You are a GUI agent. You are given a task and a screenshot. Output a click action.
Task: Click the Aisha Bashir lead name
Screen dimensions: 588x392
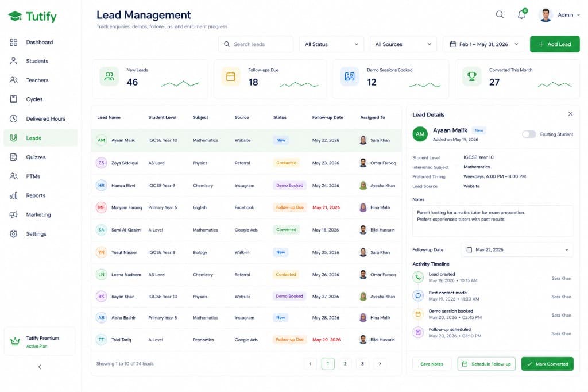pos(123,318)
